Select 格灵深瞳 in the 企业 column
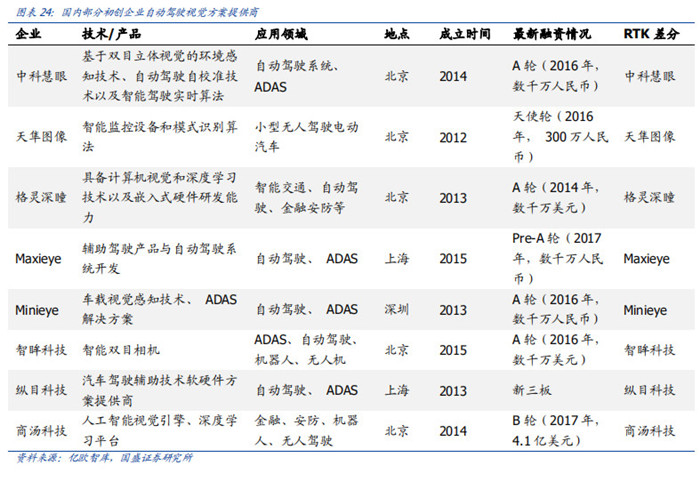The height and width of the screenshot is (481, 700). point(42,197)
